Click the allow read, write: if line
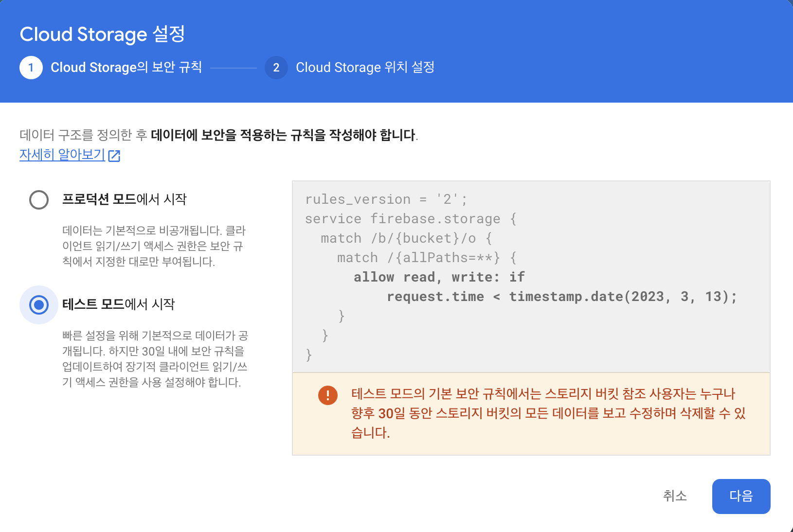 click(439, 277)
